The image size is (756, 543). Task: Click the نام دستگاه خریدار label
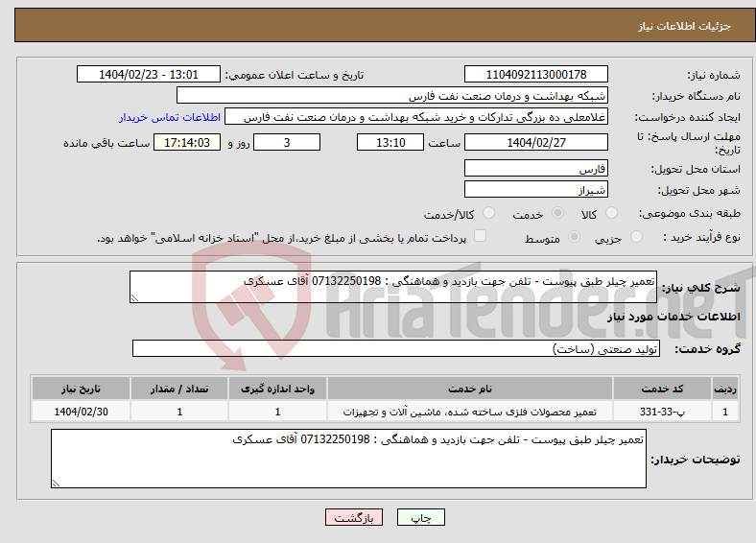click(697, 97)
